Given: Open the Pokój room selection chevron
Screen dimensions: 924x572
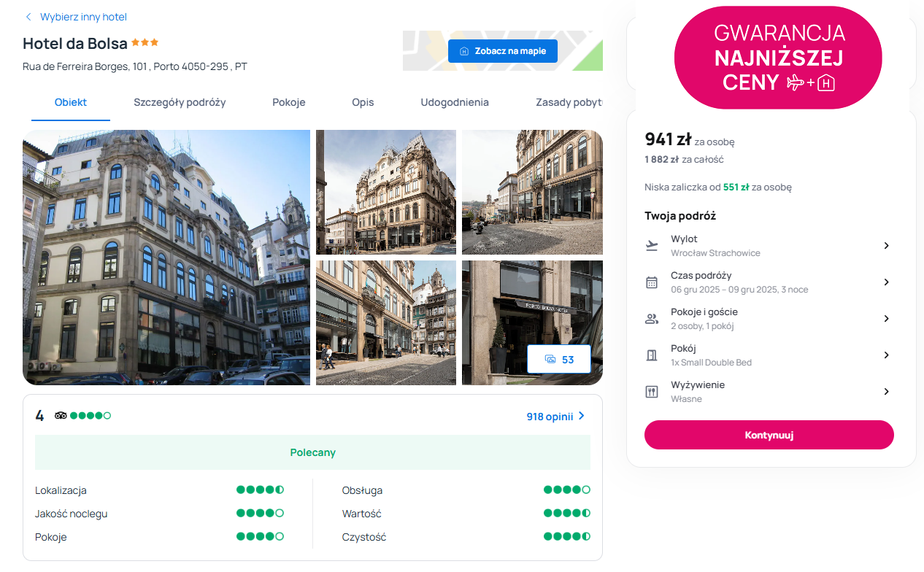Looking at the screenshot, I should point(886,355).
